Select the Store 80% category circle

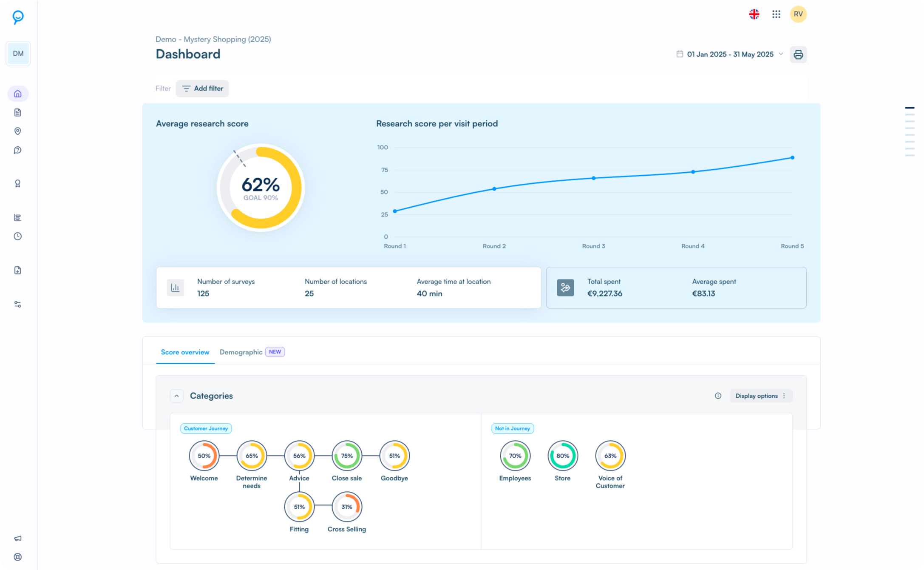pos(563,456)
